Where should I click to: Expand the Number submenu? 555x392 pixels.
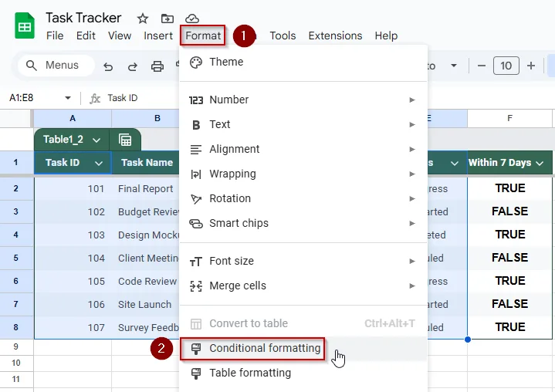click(x=303, y=100)
